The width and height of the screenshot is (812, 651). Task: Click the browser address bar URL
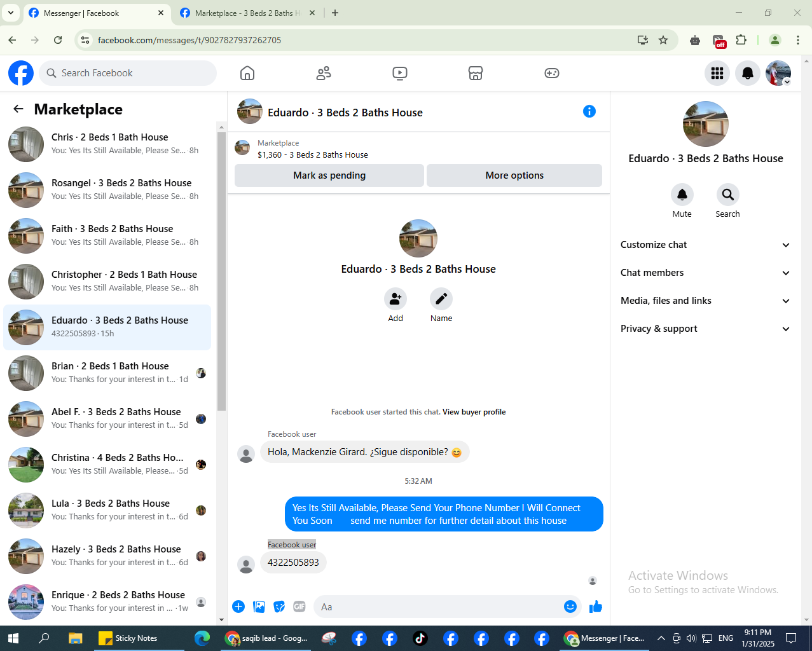click(189, 40)
